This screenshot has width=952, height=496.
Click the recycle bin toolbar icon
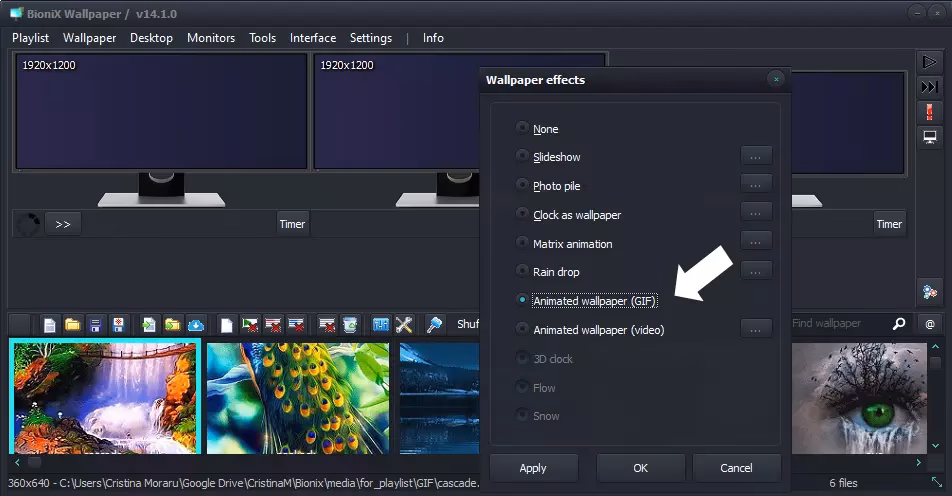pyautogui.click(x=350, y=325)
